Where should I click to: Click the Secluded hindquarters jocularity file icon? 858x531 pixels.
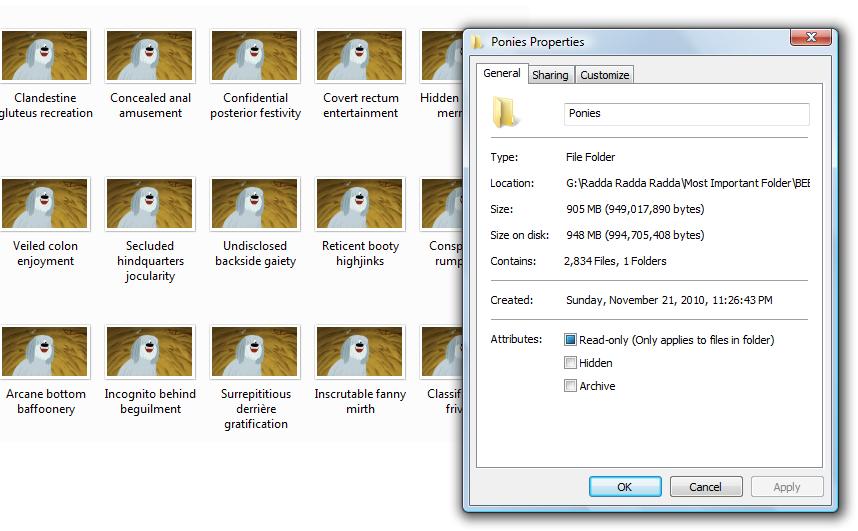[150, 203]
